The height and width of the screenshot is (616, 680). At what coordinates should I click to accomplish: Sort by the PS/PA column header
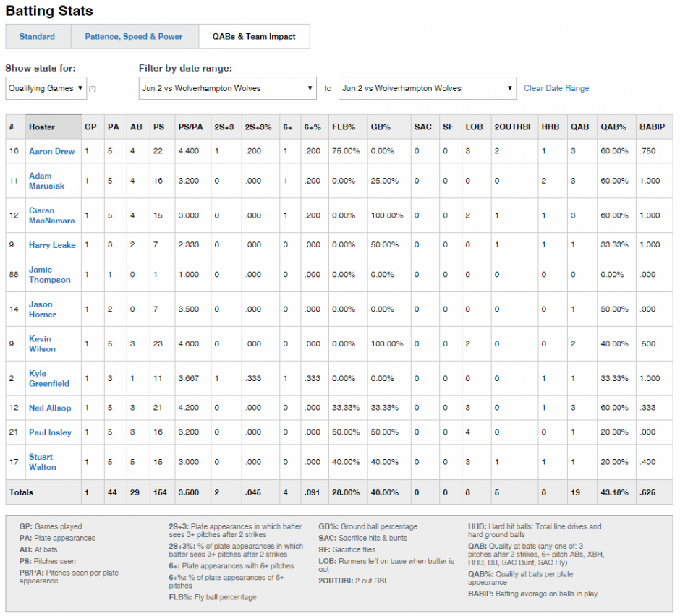click(193, 127)
